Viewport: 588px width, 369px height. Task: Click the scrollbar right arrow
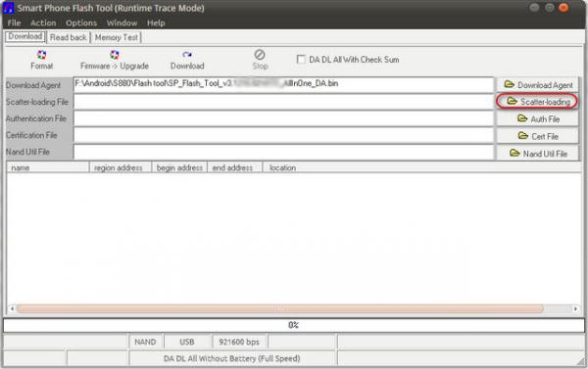[x=575, y=308]
